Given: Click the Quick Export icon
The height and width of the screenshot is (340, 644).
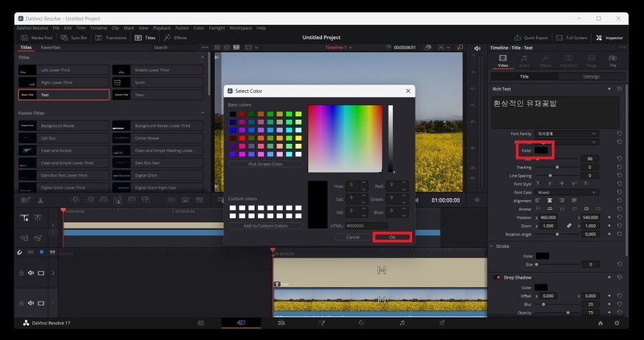Looking at the screenshot, I should [x=517, y=38].
